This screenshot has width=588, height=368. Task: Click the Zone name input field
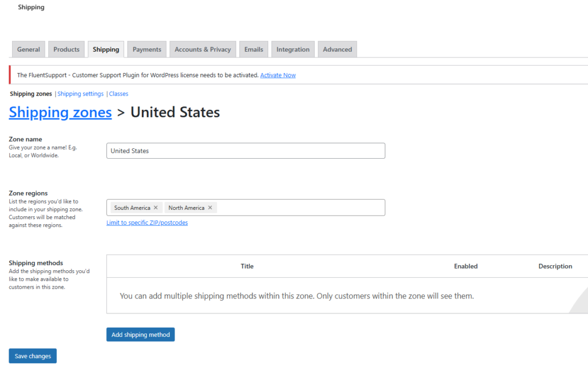click(x=246, y=151)
